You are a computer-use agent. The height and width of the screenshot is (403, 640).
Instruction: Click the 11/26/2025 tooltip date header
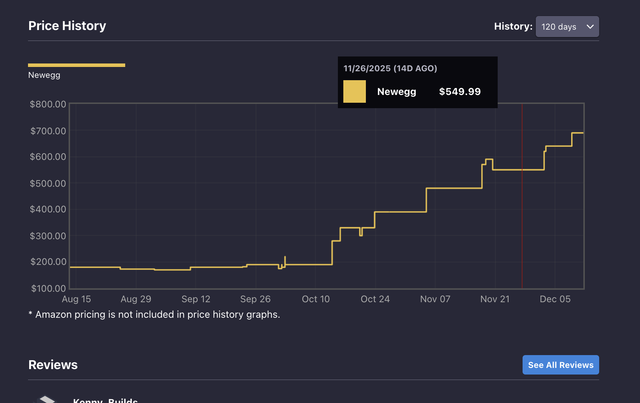point(390,68)
